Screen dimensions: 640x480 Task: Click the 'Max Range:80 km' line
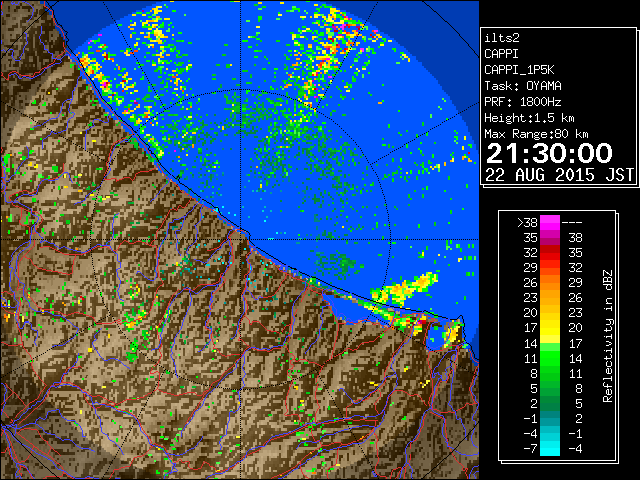(536, 134)
